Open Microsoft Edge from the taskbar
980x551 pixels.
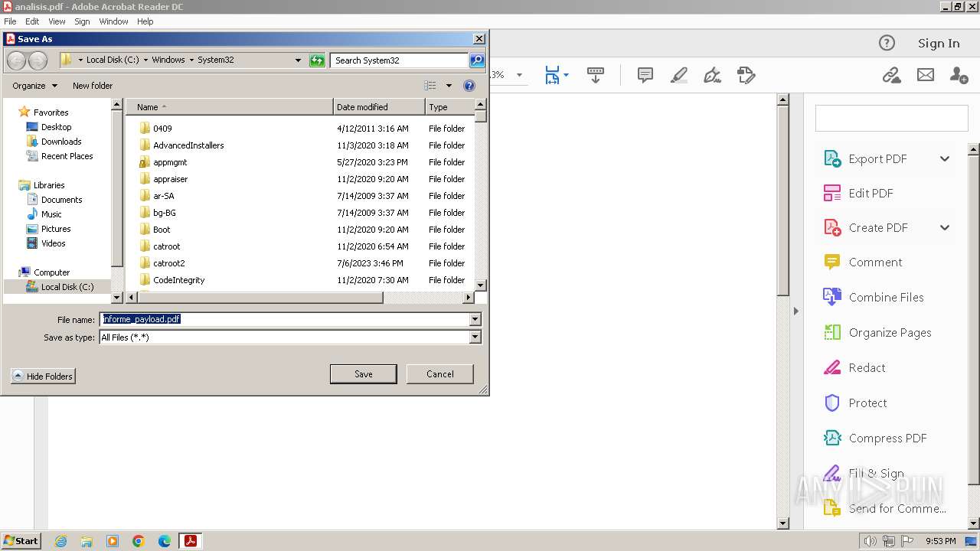click(165, 541)
